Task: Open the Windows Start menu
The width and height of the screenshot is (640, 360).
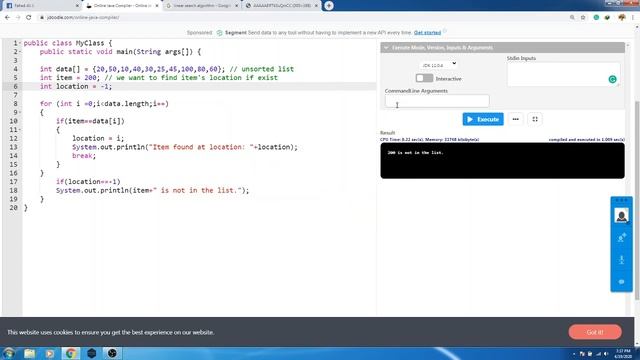Action: (9, 353)
